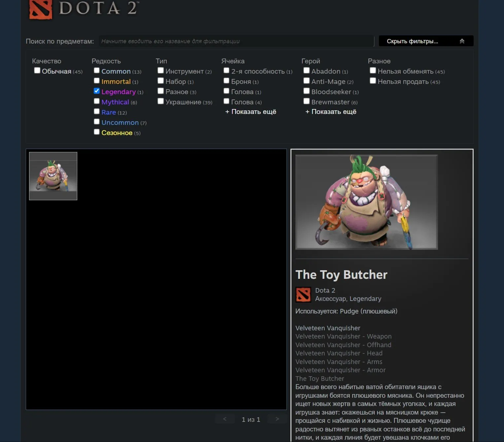The width and height of the screenshot is (504, 442).
Task: Check the Brewmaster hero filter
Action: 306,101
